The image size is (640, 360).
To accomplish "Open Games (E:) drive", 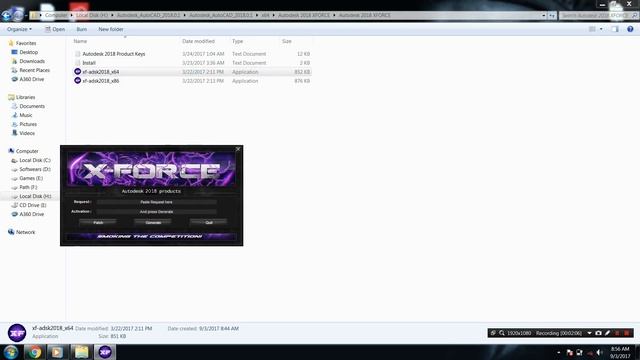I will coord(31,178).
